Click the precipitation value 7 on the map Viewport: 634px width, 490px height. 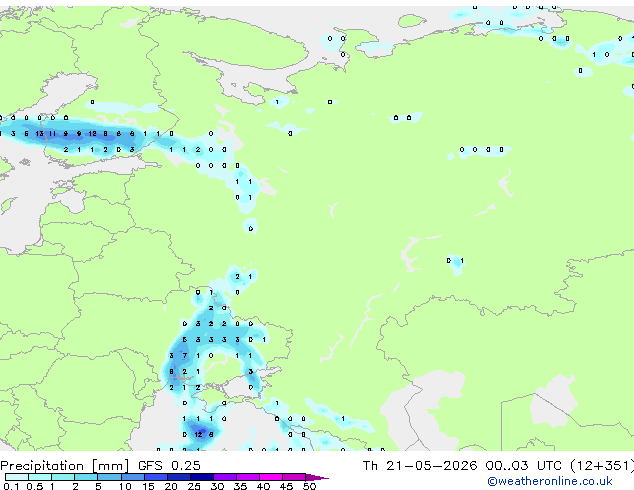tap(185, 356)
